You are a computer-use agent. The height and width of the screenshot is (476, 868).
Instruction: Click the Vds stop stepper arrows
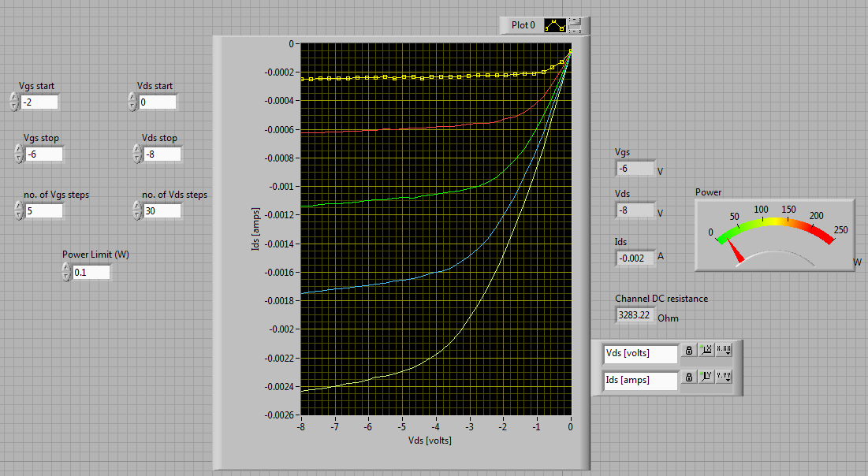click(137, 154)
